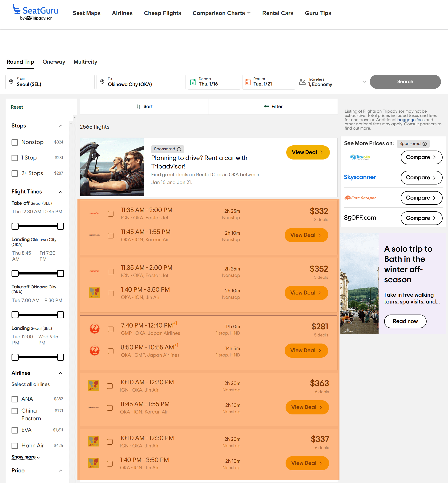Screen dimensions: 448x483
Task: Collapse the Price filter section
Action: pyautogui.click(x=61, y=471)
